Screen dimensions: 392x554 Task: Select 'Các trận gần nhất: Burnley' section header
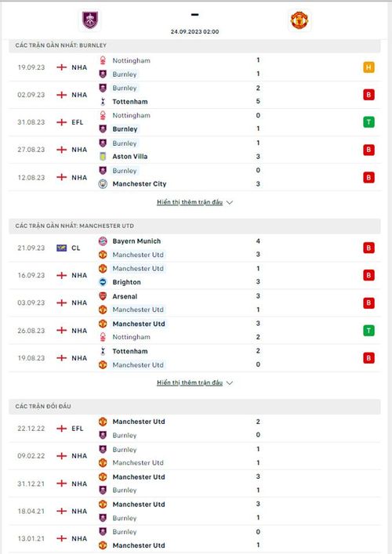pyautogui.click(x=194, y=45)
